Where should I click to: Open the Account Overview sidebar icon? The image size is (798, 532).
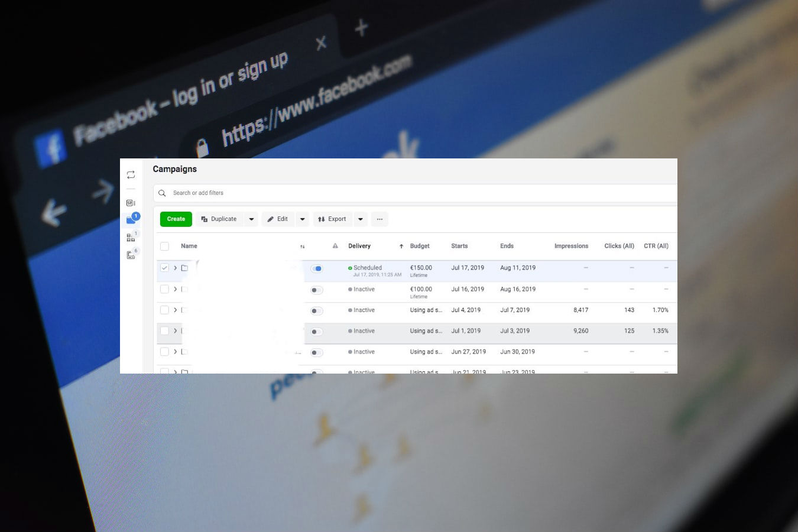coord(131,203)
